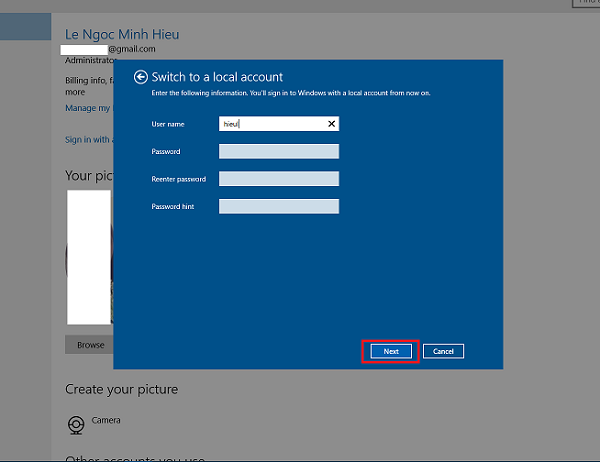Click the Browse button under the picture

click(90, 345)
